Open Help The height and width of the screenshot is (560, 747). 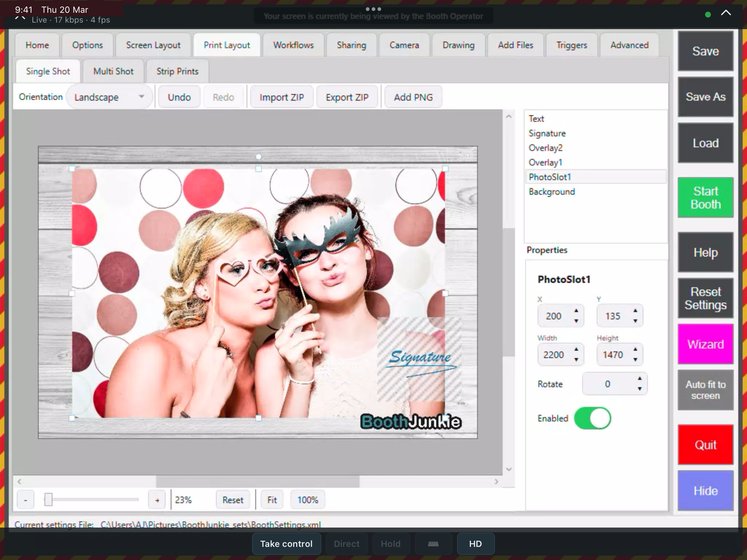[705, 252]
